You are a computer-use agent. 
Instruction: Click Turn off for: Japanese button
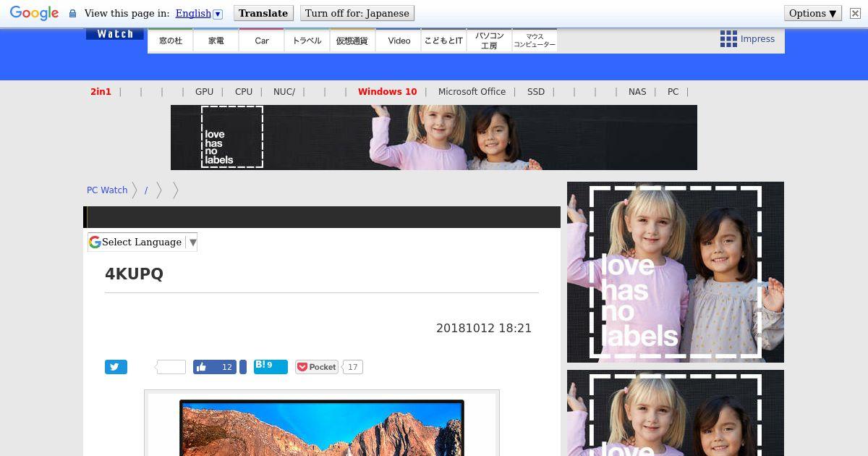[x=357, y=13]
